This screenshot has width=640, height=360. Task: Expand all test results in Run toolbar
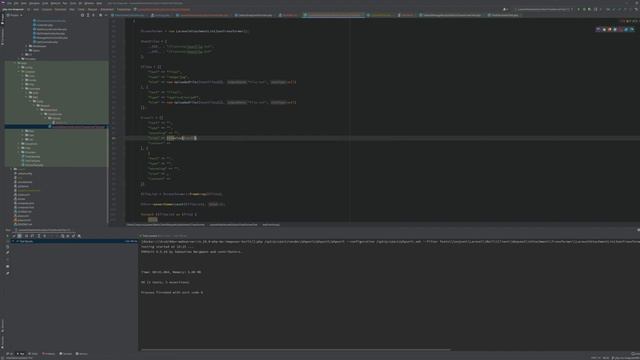coord(39,236)
